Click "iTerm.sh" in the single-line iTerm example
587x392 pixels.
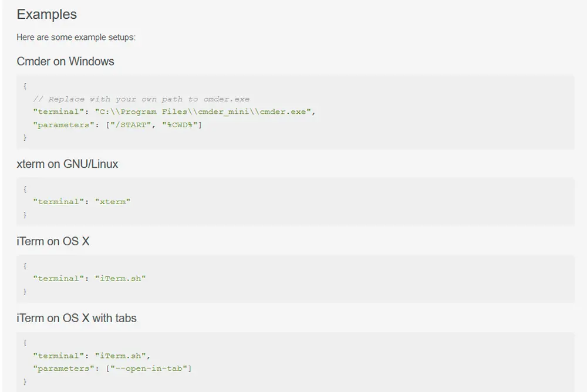point(120,278)
